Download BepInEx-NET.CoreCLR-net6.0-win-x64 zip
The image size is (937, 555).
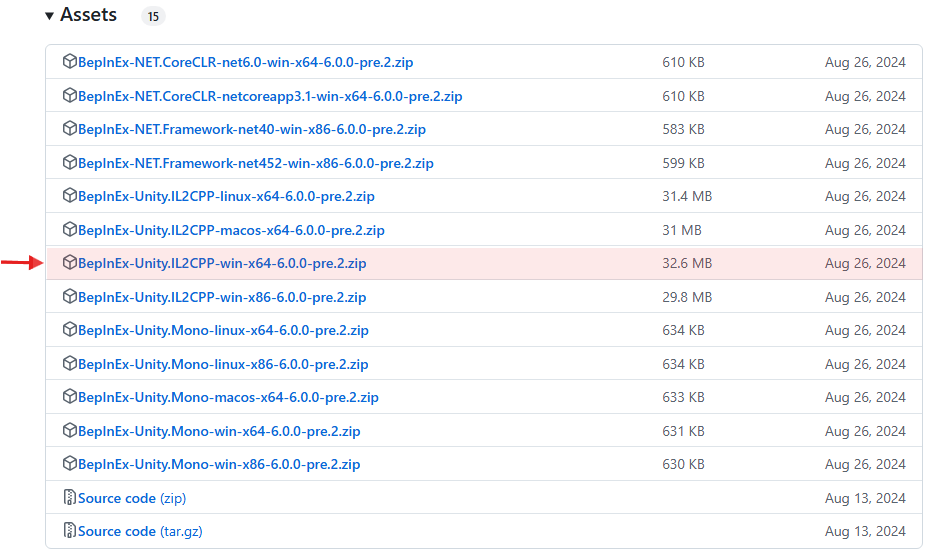(x=246, y=62)
